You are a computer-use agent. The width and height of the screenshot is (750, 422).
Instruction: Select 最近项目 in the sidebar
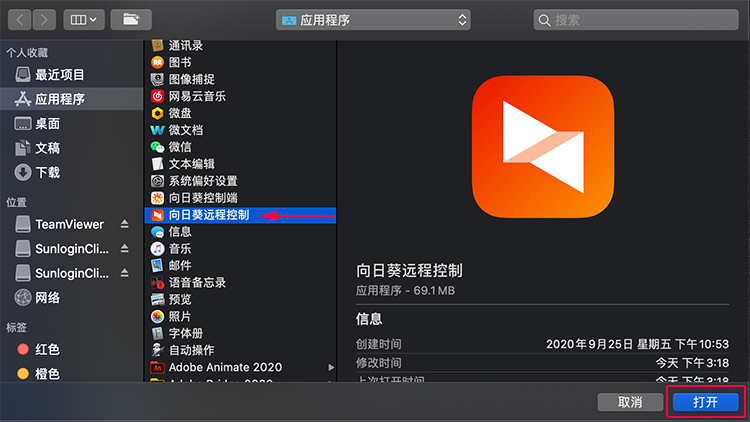click(x=59, y=75)
